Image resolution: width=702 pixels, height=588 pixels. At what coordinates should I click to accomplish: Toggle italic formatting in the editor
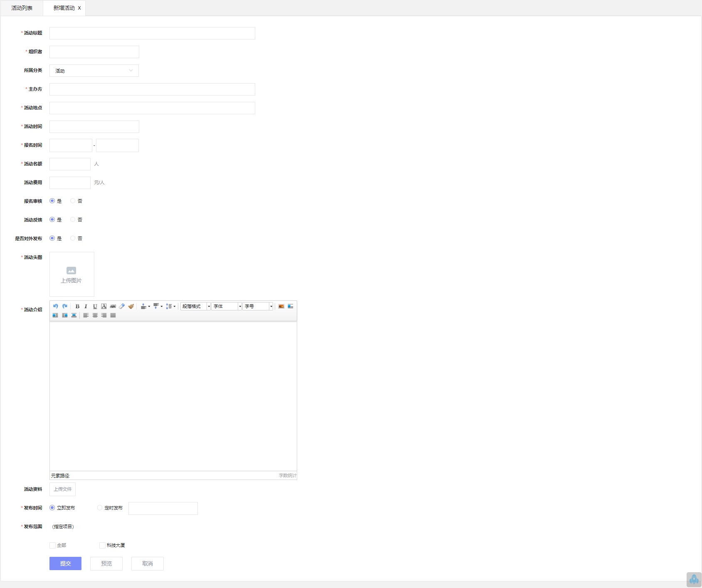tap(86, 306)
